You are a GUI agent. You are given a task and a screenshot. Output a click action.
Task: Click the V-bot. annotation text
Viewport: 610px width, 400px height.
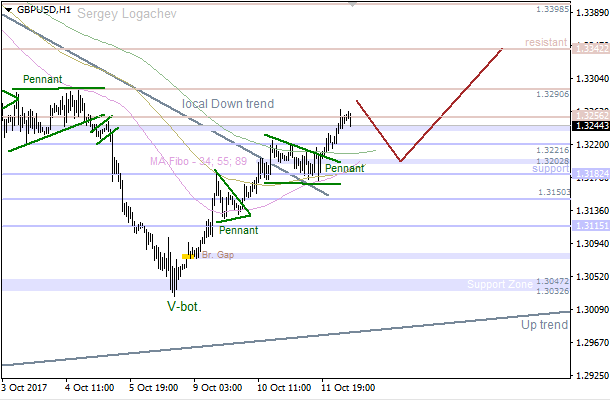[x=184, y=306]
